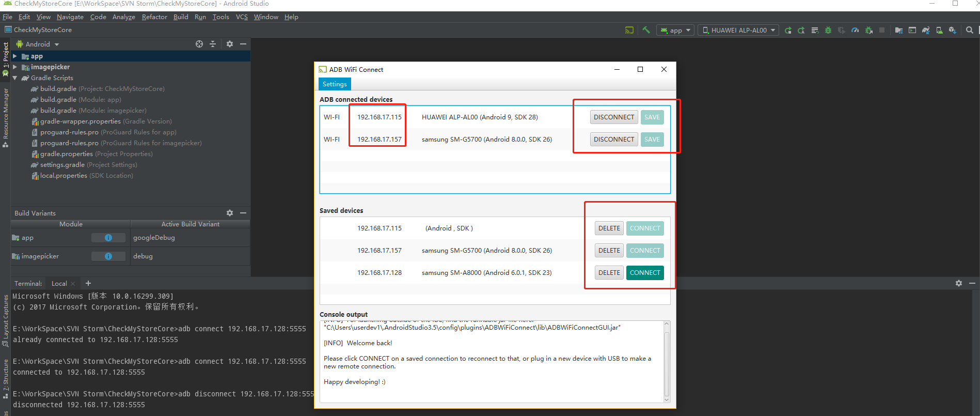Image resolution: width=980 pixels, height=416 pixels.
Task: Open ADB WiFi Connect from toolbar icon
Action: [629, 30]
